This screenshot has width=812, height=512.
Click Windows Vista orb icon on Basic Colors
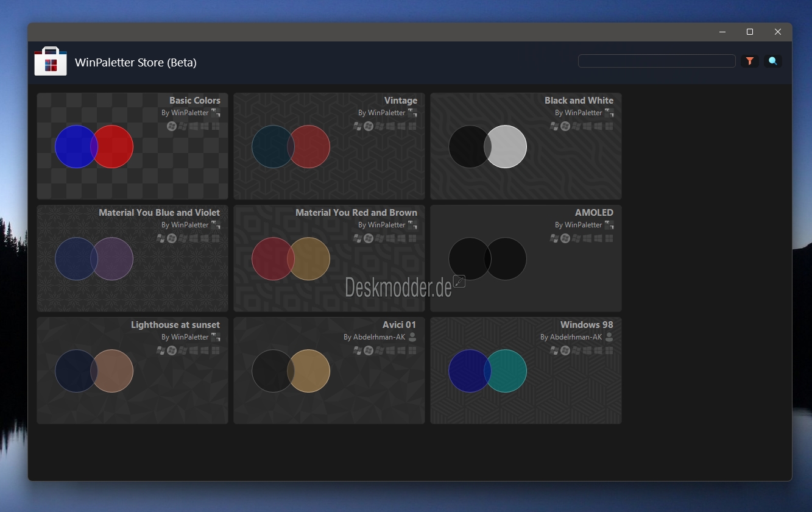click(x=172, y=126)
